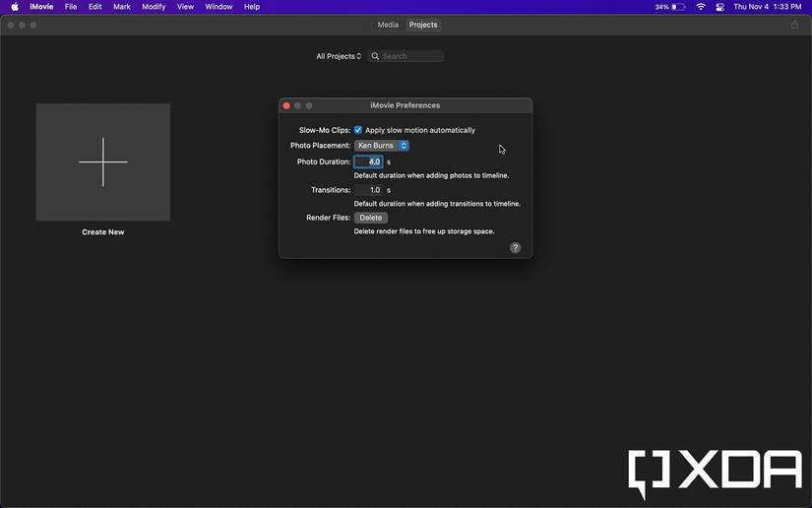Click the date and time in menu bar
The width and height of the screenshot is (812, 508).
point(768,7)
